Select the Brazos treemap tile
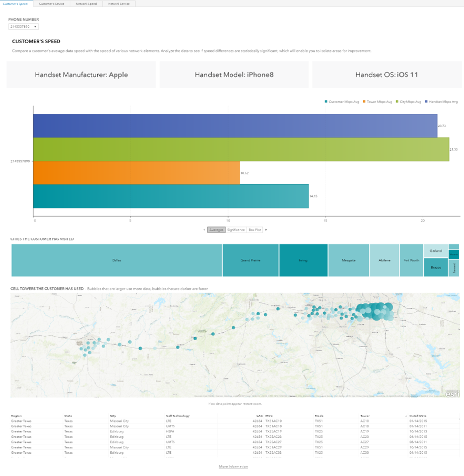This screenshot has height=476, width=464. click(x=436, y=267)
